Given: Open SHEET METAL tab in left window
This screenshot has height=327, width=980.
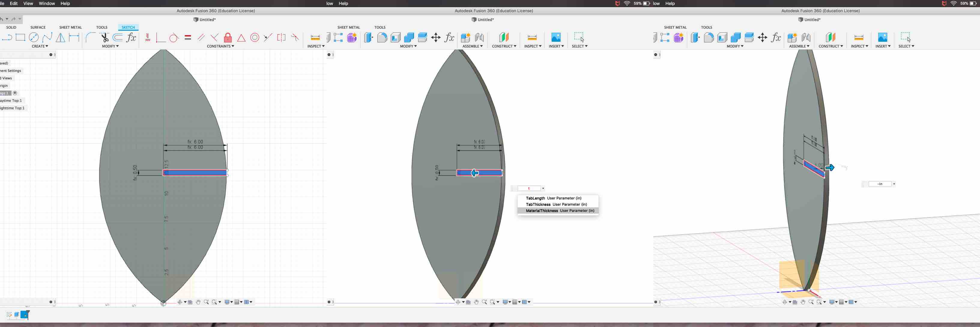Looking at the screenshot, I should pyautogui.click(x=70, y=27).
